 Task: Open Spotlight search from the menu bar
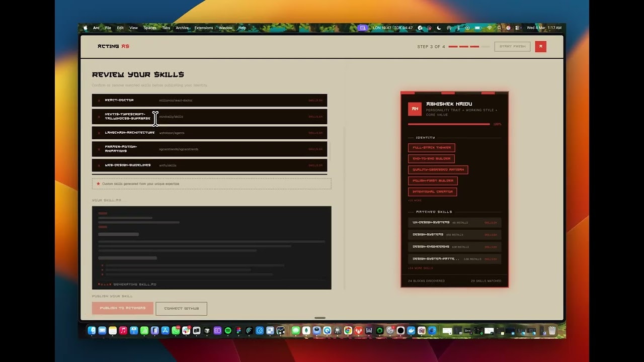pos(498,28)
